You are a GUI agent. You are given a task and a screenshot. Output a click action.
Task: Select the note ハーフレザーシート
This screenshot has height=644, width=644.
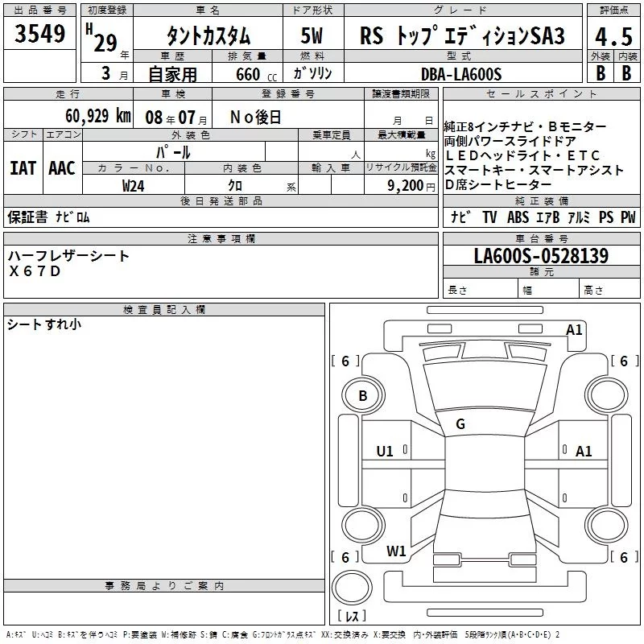(68, 256)
